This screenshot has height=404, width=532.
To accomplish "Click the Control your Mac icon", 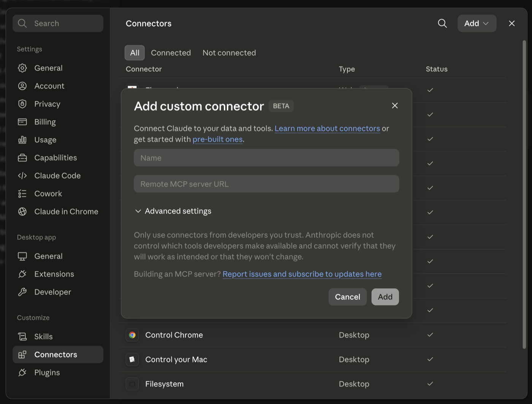I will [x=132, y=359].
